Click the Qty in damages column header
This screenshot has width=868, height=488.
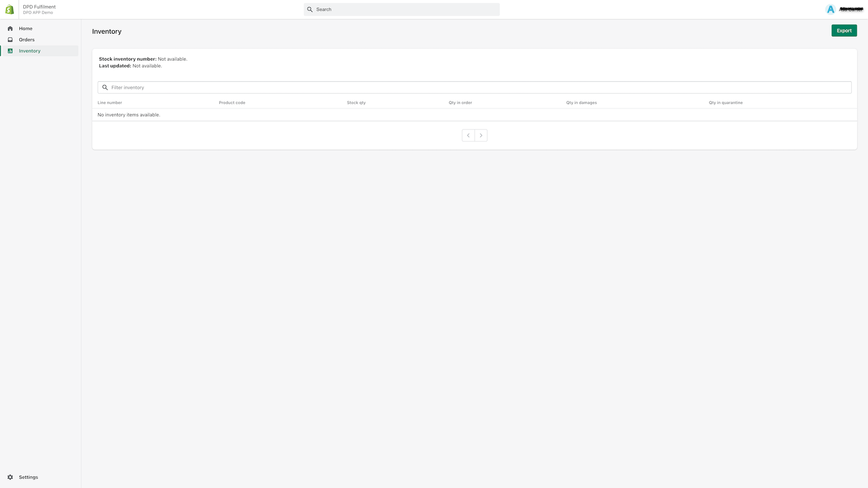582,102
